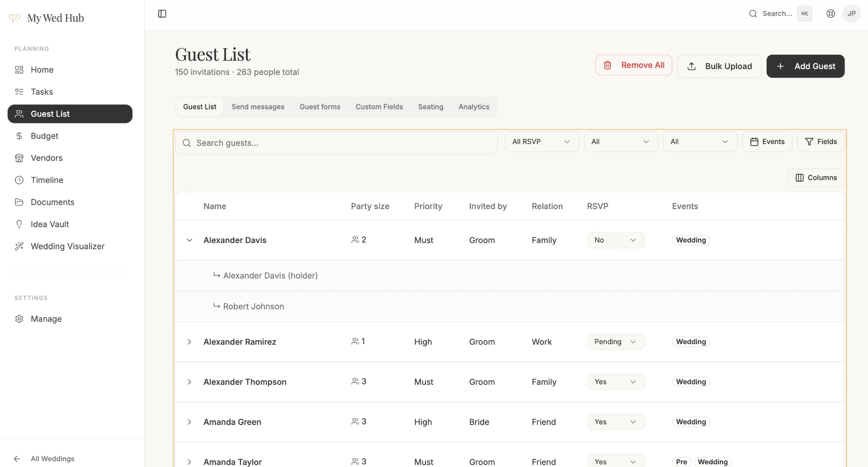Viewport: 868px width, 467px height.
Task: Open Alexander Ramirez Pending RSVP dropdown
Action: [x=616, y=342]
